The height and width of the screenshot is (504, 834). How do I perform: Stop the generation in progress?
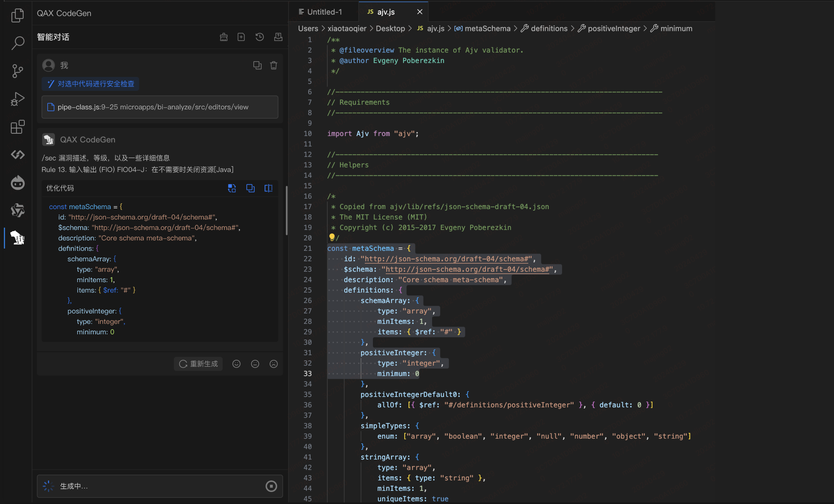(x=271, y=486)
